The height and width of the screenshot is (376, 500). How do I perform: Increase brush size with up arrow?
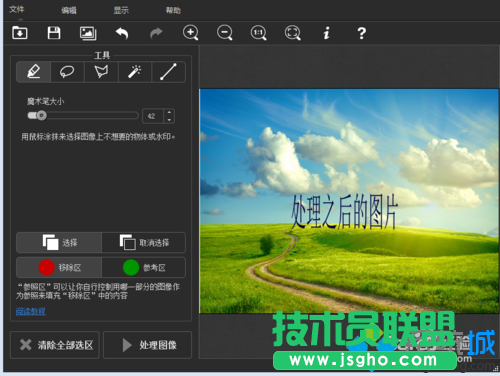coord(169,113)
